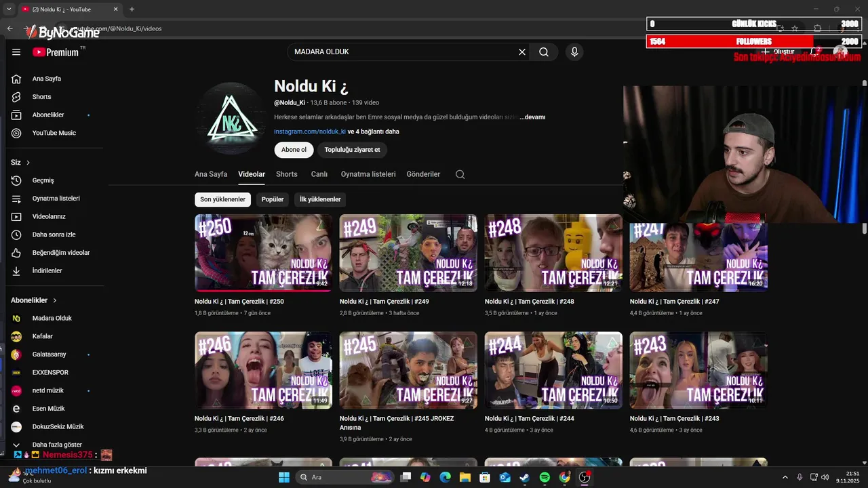The image size is (868, 488).
Task: Select the İlk yüklenenler filter chip
Action: pyautogui.click(x=320, y=199)
